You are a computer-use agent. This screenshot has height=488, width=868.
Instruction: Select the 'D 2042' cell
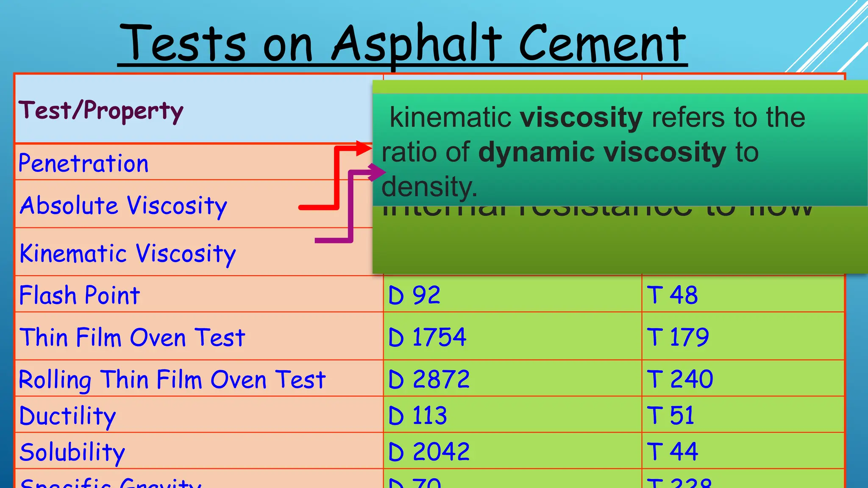[x=512, y=451]
